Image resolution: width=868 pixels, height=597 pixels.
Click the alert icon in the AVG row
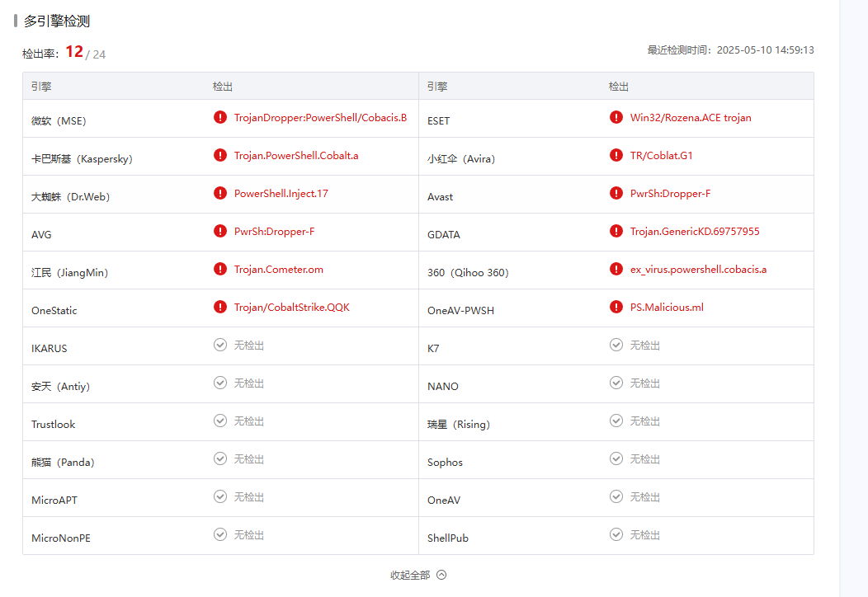coord(220,231)
